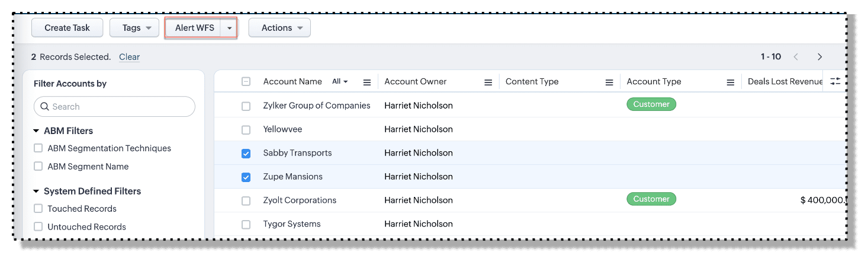868x261 pixels.
Task: Click the search magnifier icon
Action: coord(45,107)
